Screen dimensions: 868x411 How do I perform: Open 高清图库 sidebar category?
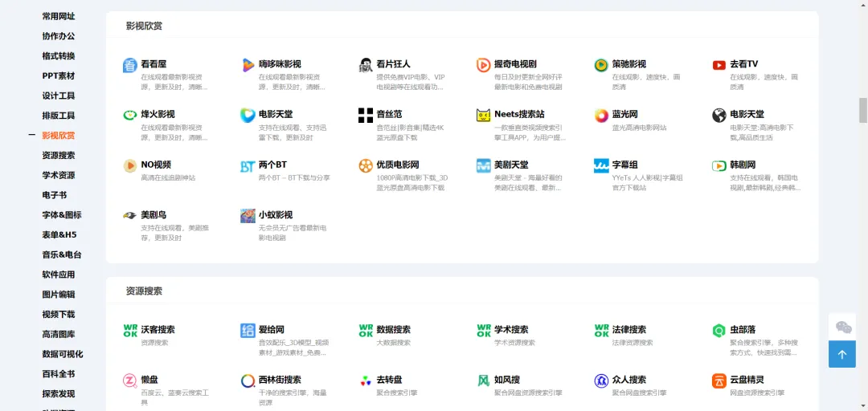(59, 334)
